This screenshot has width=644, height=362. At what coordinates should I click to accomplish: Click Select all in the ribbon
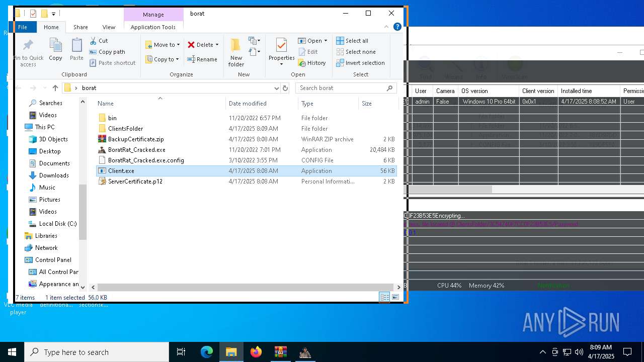point(352,41)
